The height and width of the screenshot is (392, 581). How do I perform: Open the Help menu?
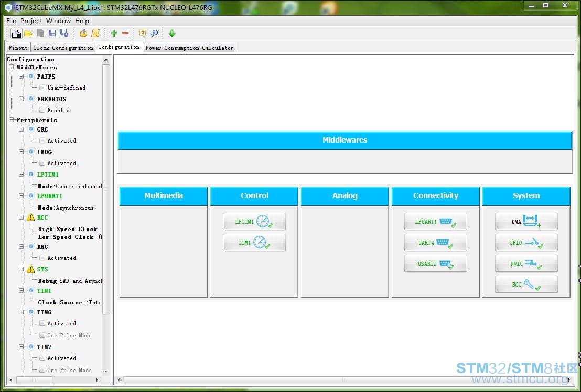coord(82,21)
